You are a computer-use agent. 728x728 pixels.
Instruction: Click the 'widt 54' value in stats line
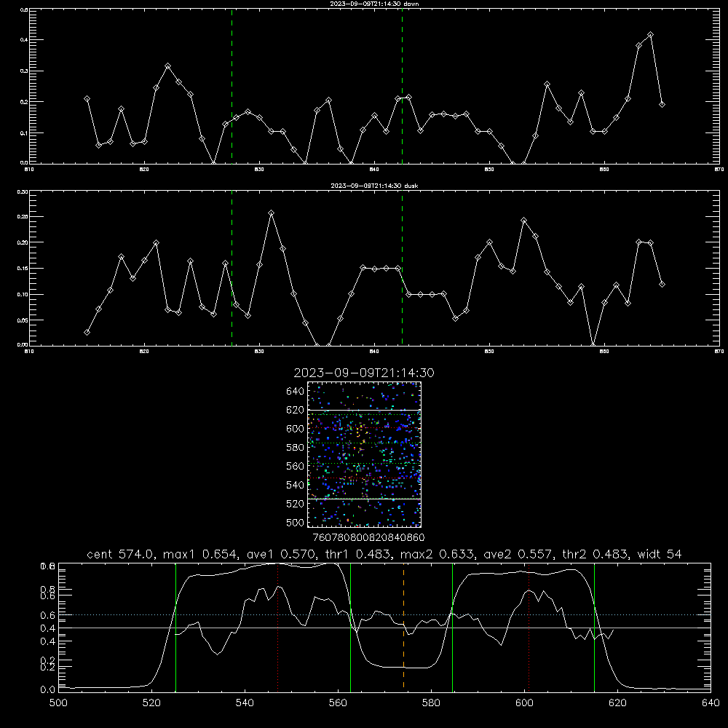660,554
